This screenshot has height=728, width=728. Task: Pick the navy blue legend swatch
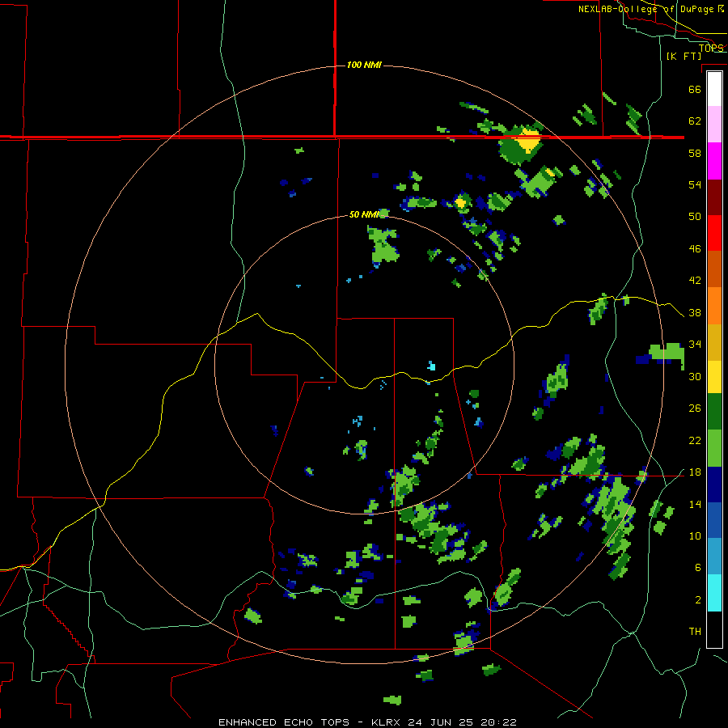pos(714,485)
